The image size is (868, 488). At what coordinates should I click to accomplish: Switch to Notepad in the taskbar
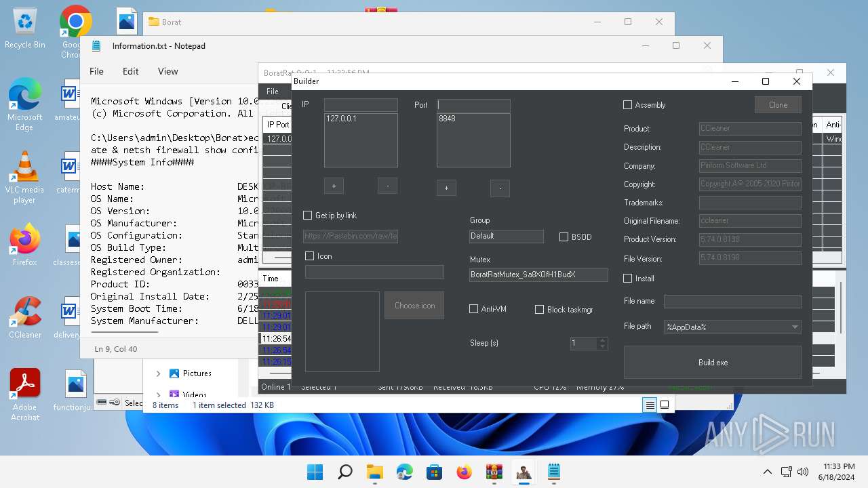point(554,472)
